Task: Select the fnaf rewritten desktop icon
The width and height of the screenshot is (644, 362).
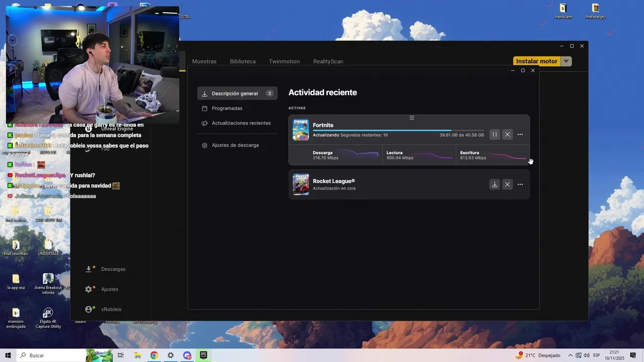Action: point(16,247)
